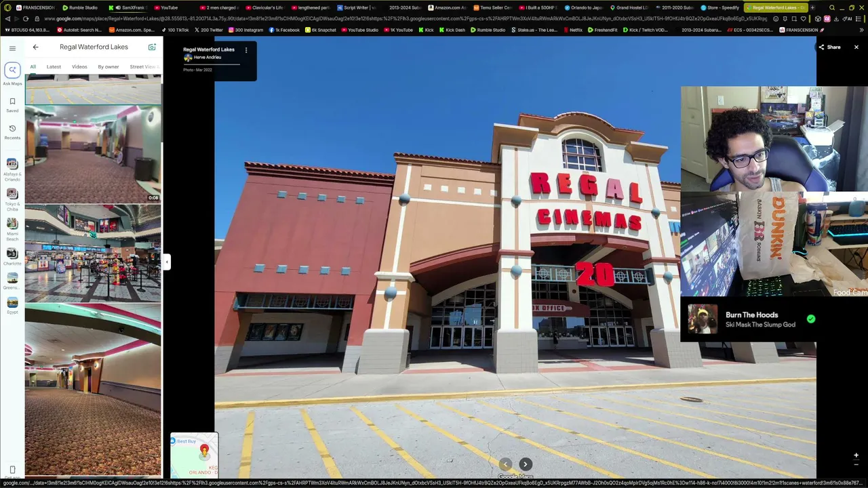Switch to the Rumble Studio browser tab
The image size is (868, 488).
click(x=81, y=7)
